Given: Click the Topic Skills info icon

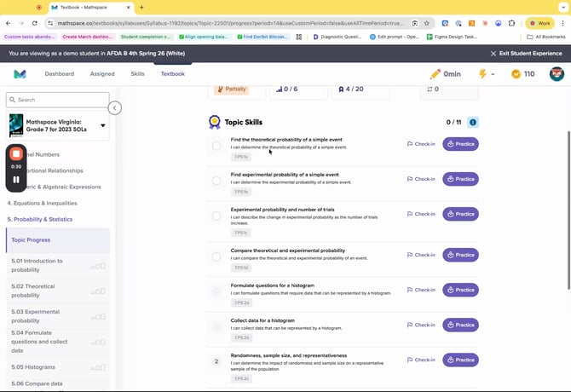Looking at the screenshot, I should pyautogui.click(x=473, y=123).
